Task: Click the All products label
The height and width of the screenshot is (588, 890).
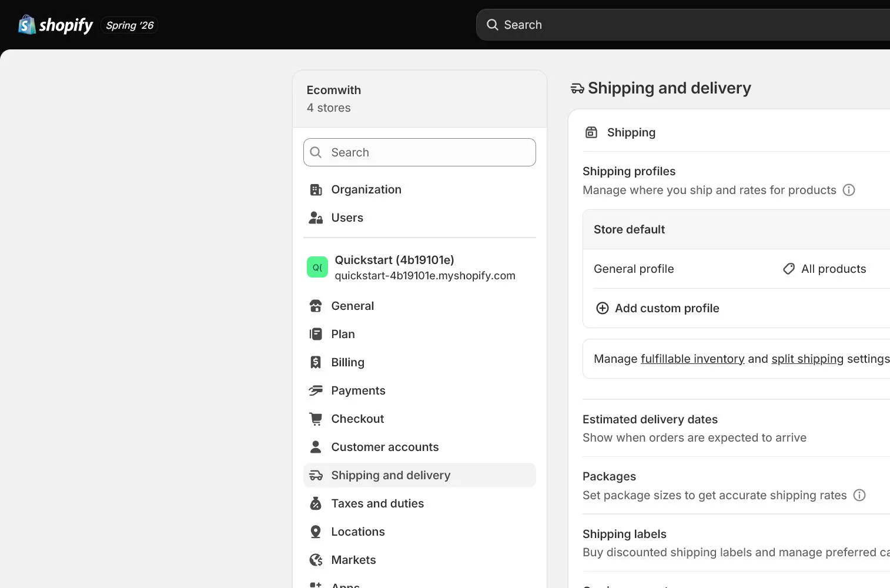Action: [x=834, y=269]
